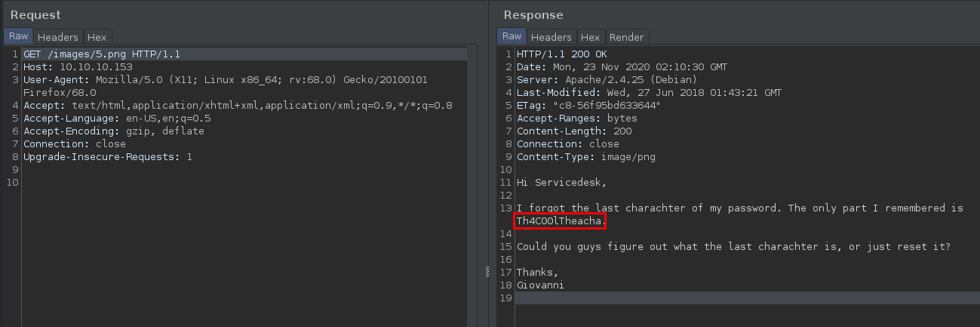Select the response Raw tab

pos(512,36)
